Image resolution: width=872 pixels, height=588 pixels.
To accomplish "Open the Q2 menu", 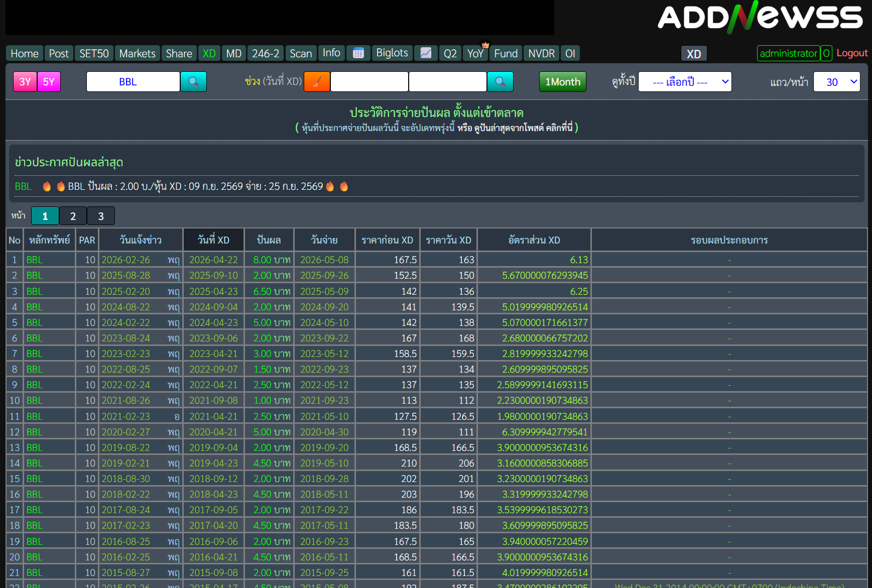I will tap(450, 53).
